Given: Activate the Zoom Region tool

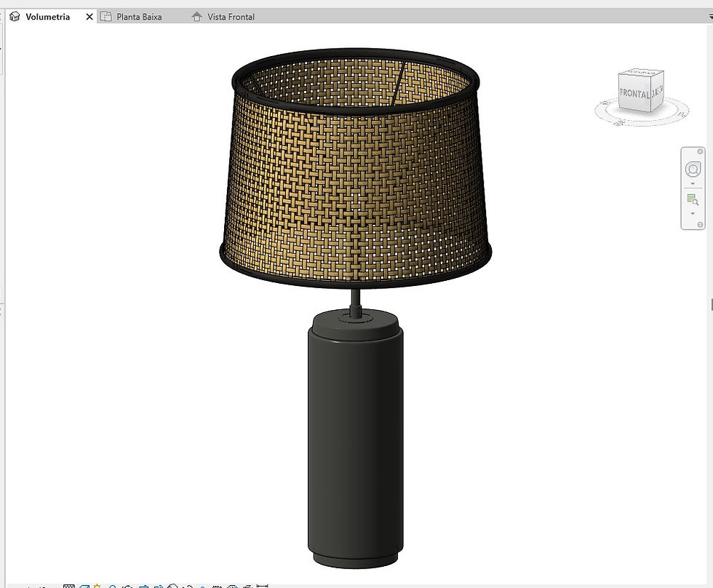Looking at the screenshot, I should [693, 199].
